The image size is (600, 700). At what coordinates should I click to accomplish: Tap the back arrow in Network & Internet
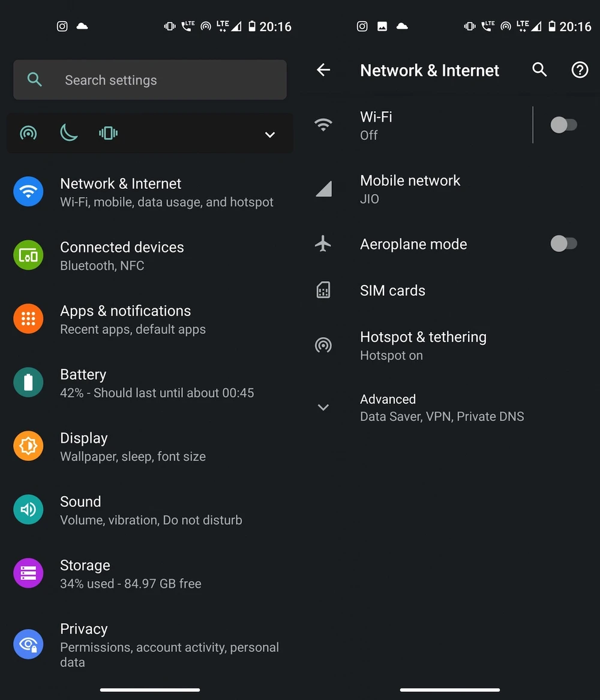click(x=323, y=70)
